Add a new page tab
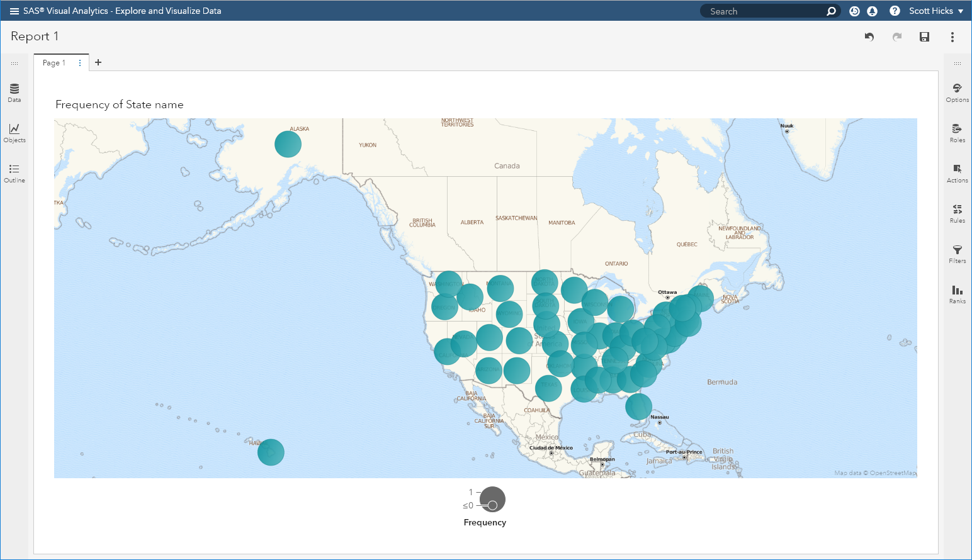Screen dimensions: 972x560 coord(98,62)
